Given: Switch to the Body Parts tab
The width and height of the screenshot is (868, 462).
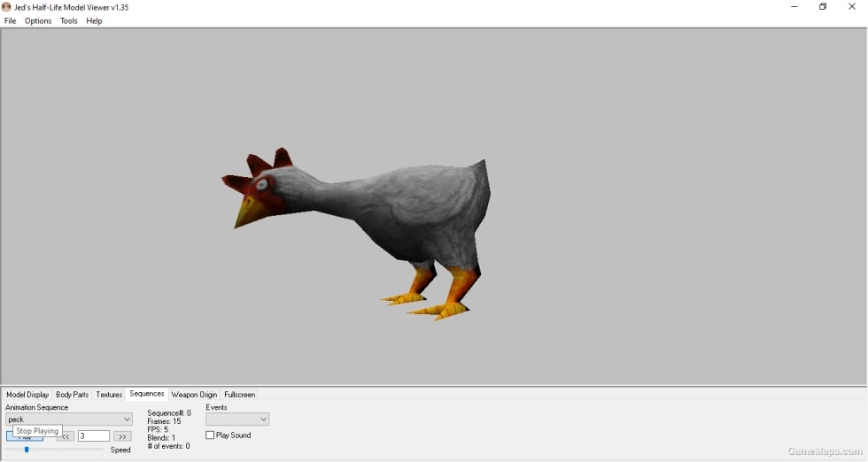Looking at the screenshot, I should (x=72, y=395).
